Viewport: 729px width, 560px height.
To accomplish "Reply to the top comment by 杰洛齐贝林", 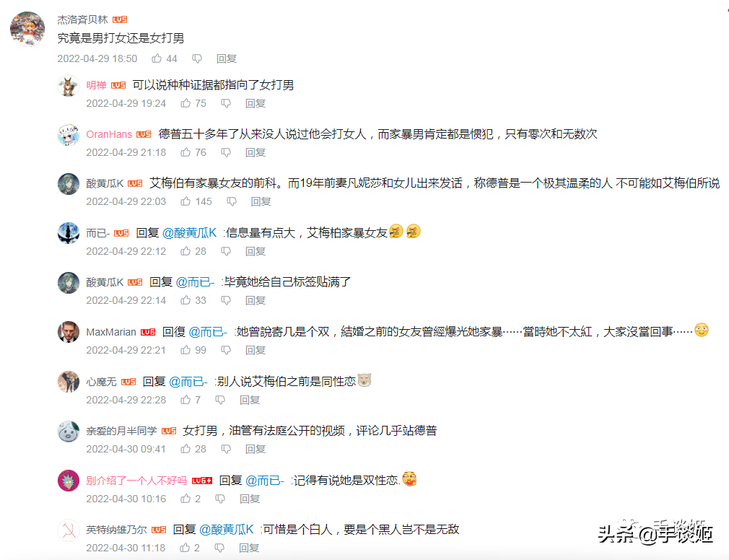I will 227,58.
